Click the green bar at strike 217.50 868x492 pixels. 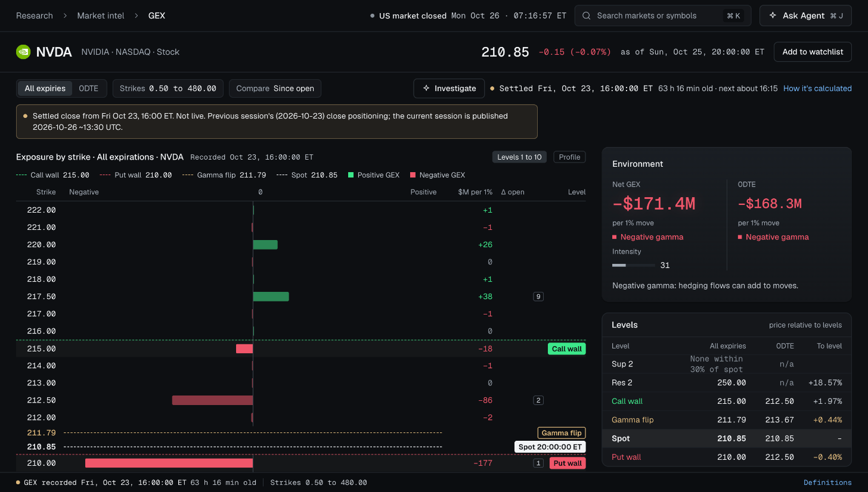click(271, 297)
